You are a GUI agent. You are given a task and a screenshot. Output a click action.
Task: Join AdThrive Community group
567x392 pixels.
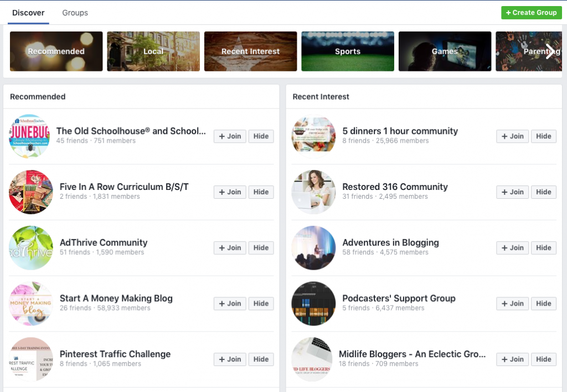click(230, 247)
